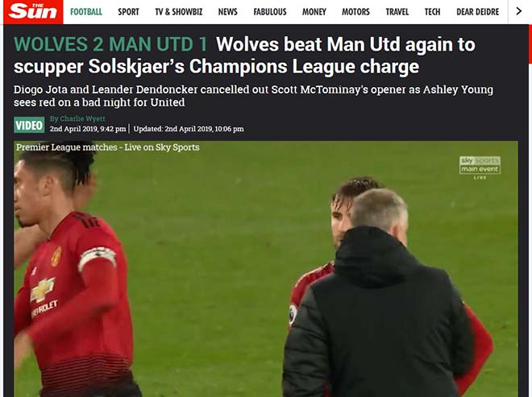The image size is (532, 397).
Task: Click the green VIDEO badge
Action: [29, 125]
